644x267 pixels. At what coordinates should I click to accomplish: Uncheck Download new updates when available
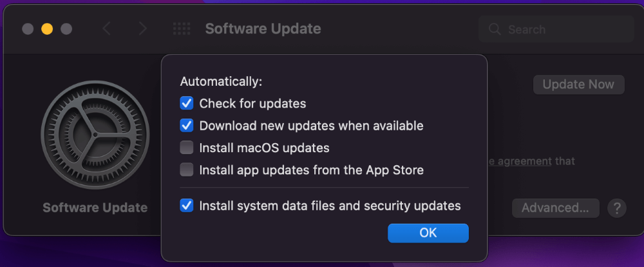click(187, 126)
